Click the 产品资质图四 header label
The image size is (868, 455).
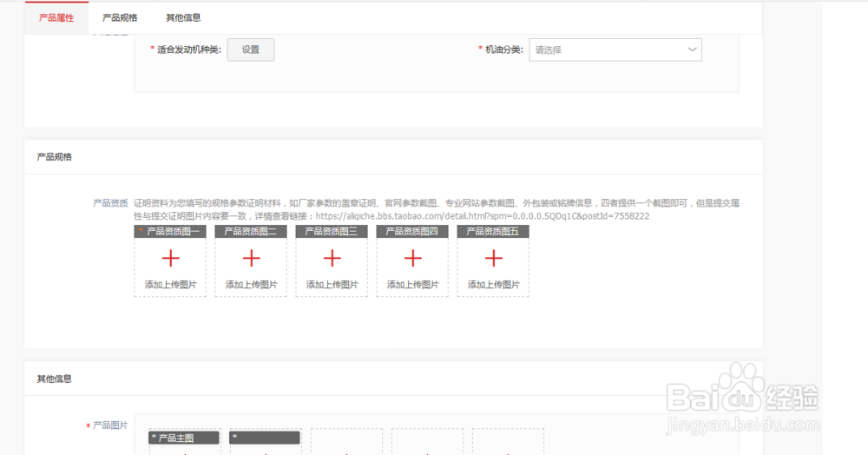coord(412,231)
